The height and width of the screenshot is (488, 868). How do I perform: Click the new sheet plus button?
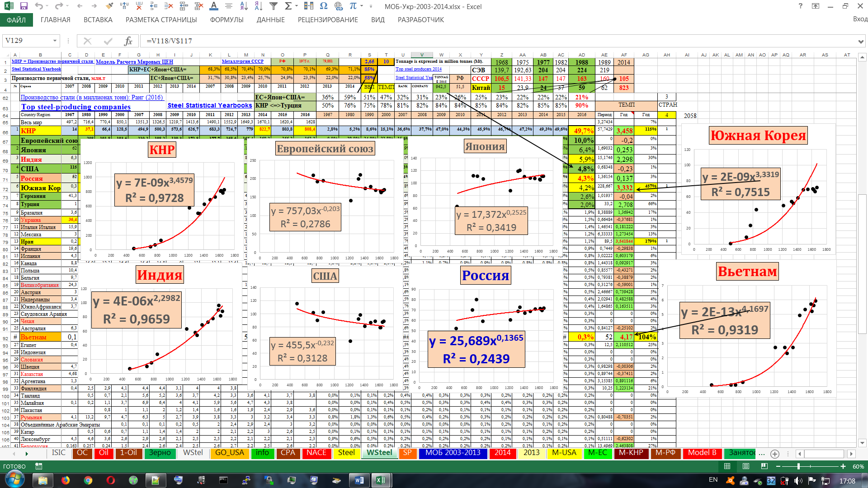[775, 454]
